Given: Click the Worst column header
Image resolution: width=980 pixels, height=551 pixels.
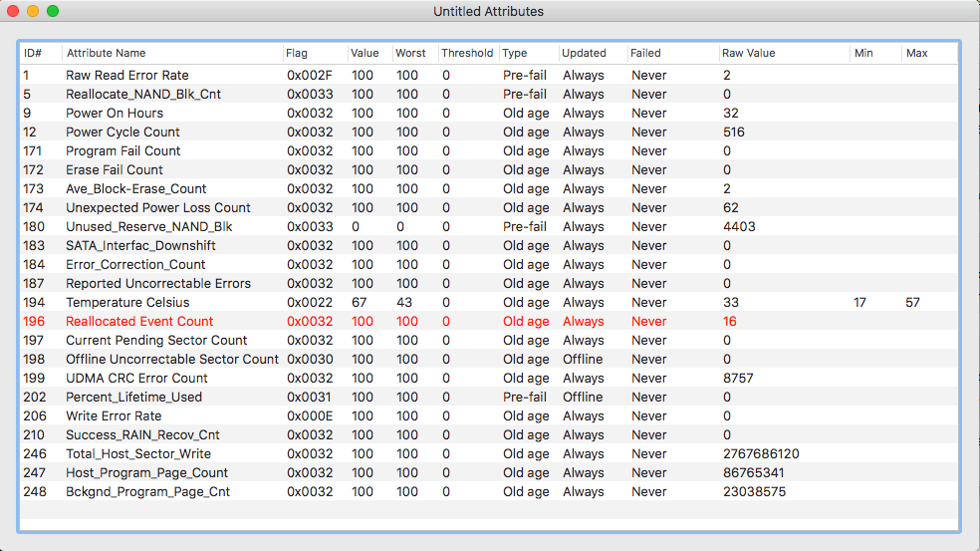Looking at the screenshot, I should (x=413, y=53).
